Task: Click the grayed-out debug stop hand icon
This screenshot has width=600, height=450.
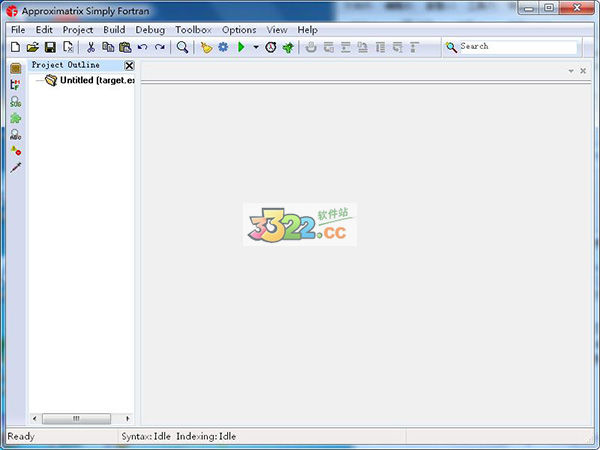Action: tap(311, 47)
